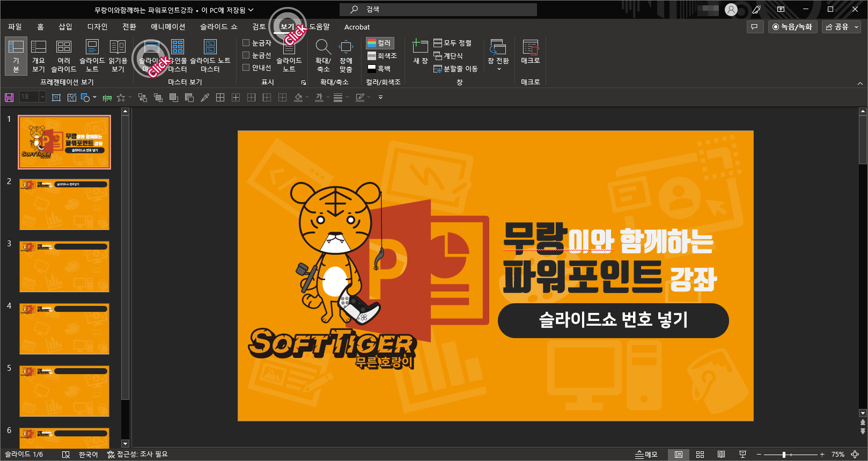The image size is (868, 461).
Task: Open ribbon display options
Action: pyautogui.click(x=781, y=10)
